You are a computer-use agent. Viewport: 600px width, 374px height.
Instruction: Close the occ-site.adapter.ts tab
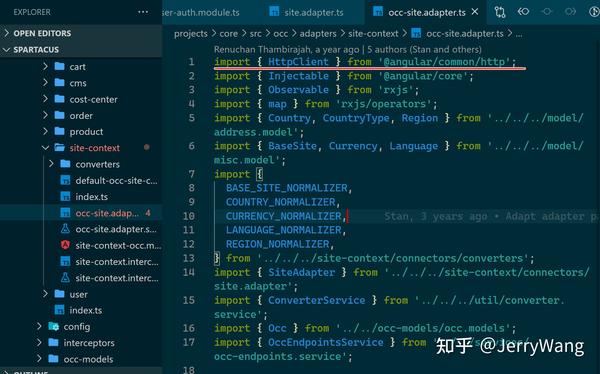[x=475, y=12]
